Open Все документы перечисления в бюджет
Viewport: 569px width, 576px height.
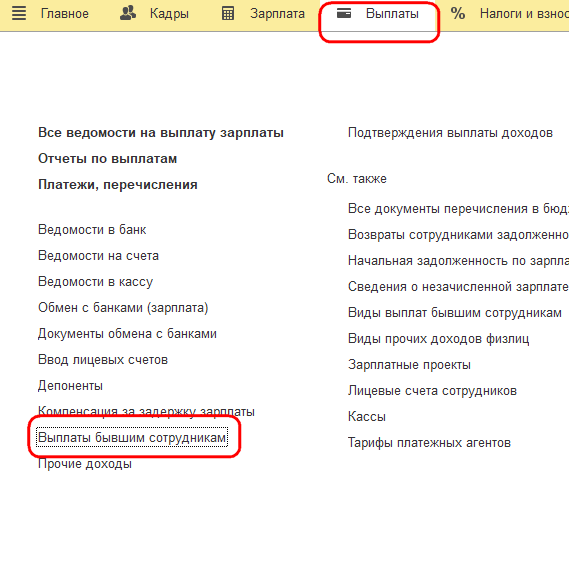(458, 209)
